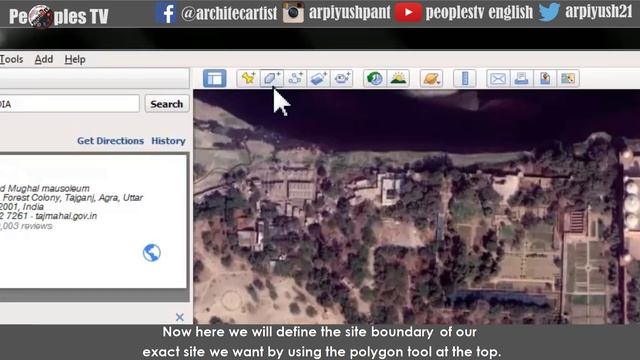Image resolution: width=640 pixels, height=360 pixels.
Task: Click the 'd Mughal mausoleum' description text
Action: pyautogui.click(x=44, y=189)
